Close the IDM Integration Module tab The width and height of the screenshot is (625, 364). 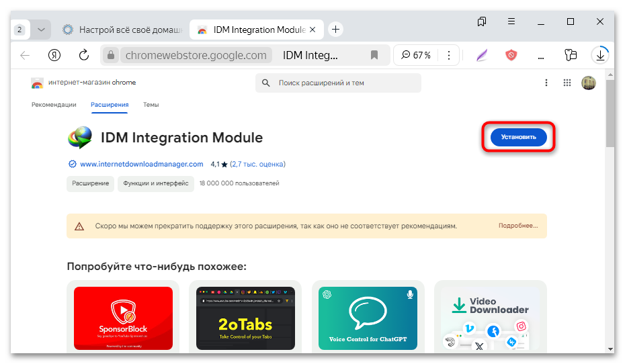(312, 30)
